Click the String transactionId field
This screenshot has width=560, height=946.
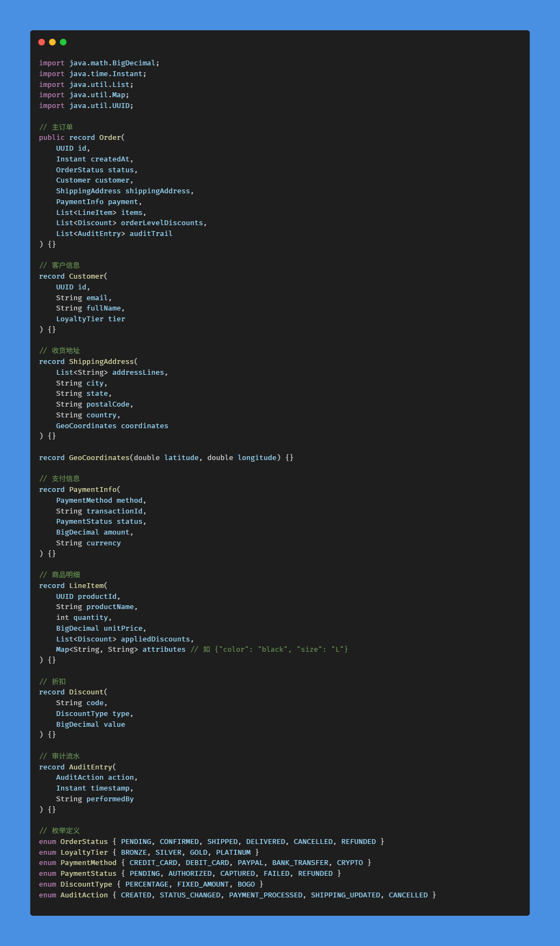coord(101,511)
